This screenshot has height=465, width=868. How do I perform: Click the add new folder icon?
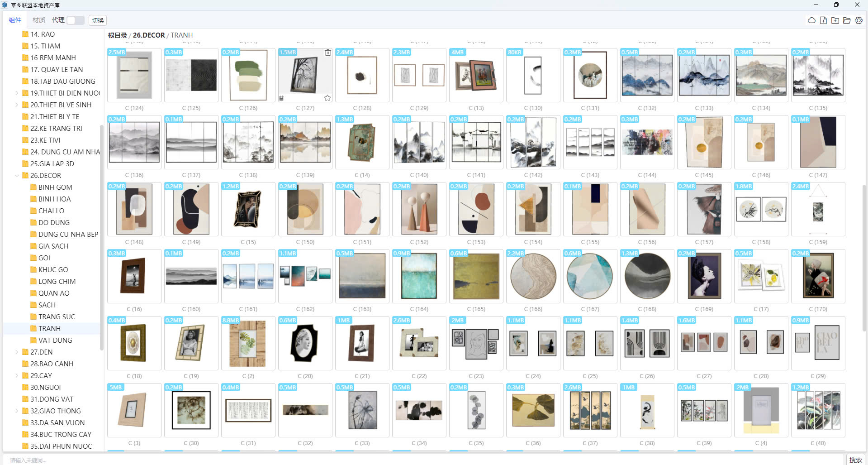[x=835, y=20]
